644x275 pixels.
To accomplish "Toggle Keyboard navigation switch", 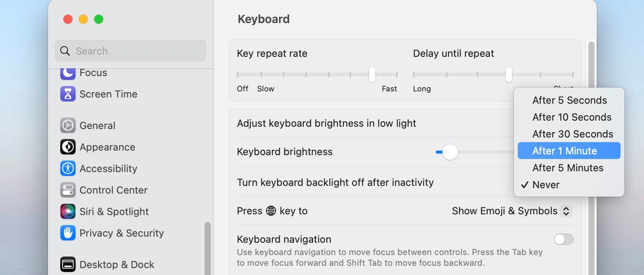I will click(563, 239).
